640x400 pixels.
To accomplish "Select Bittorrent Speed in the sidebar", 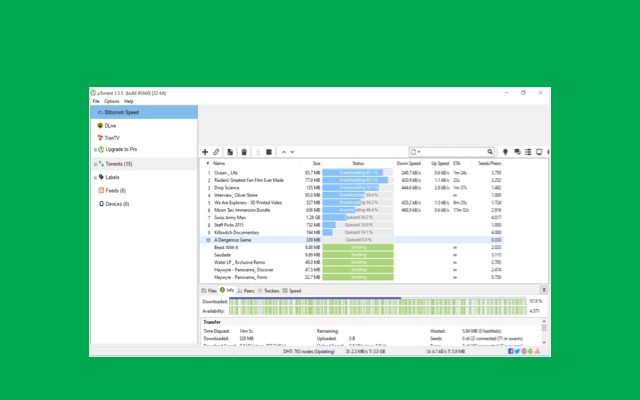I will click(144, 112).
